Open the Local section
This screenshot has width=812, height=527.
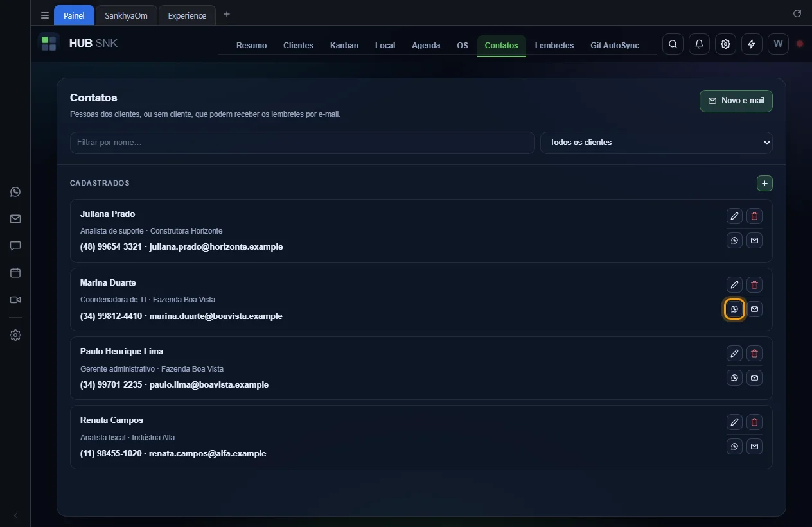pos(385,46)
